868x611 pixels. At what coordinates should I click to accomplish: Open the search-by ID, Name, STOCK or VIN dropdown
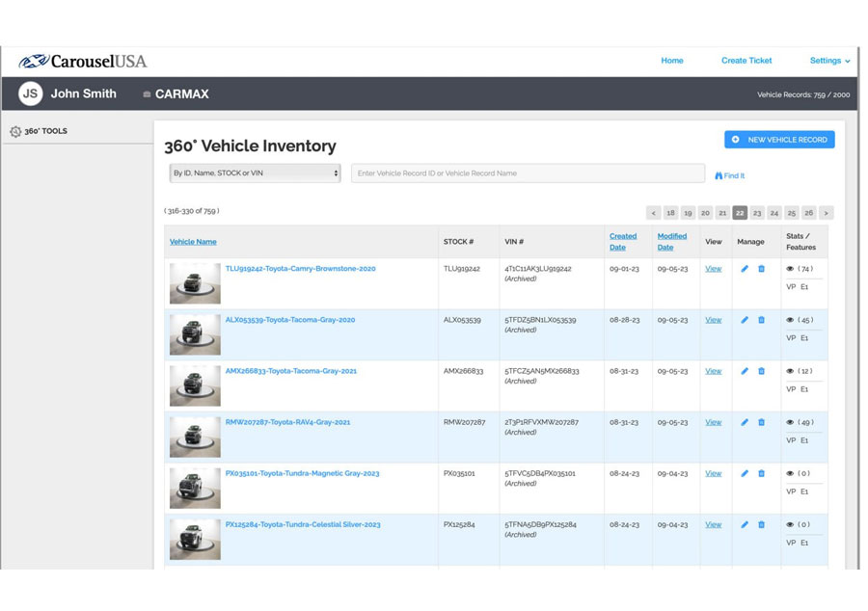coord(255,173)
